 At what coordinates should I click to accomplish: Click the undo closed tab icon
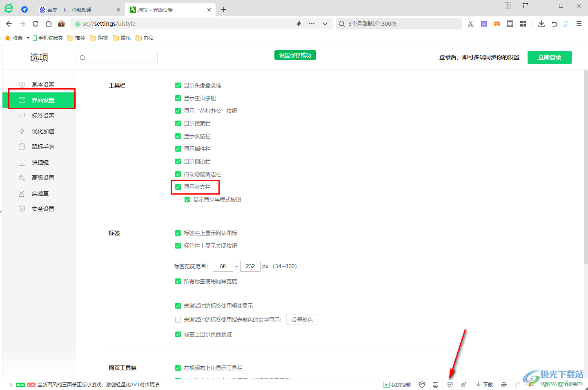tap(554, 24)
